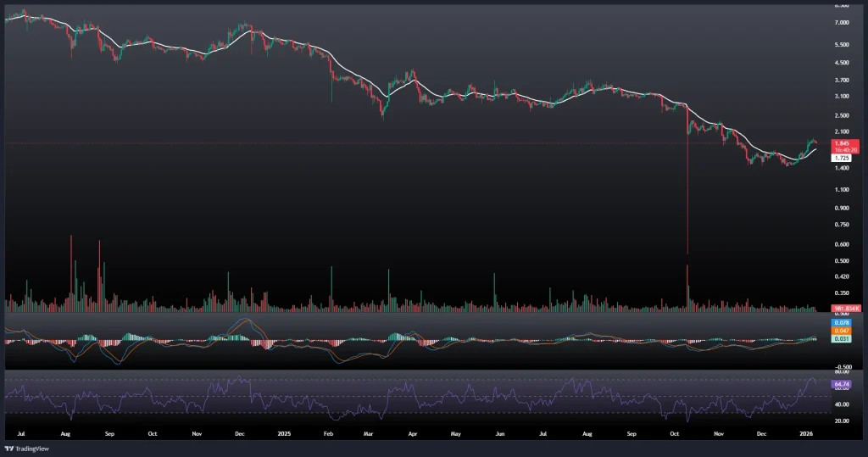Click the 7.000 price scale label
Viewport: 868px width, 457px height.
[842, 22]
